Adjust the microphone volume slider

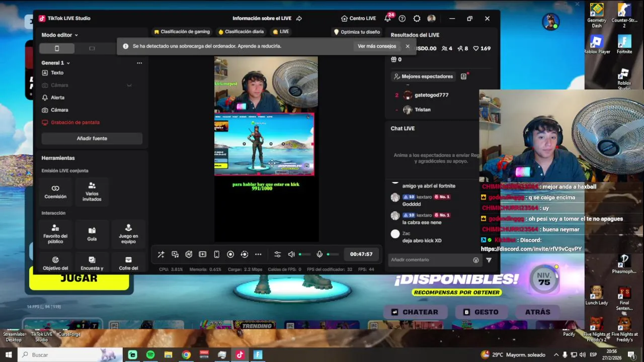[x=333, y=254]
